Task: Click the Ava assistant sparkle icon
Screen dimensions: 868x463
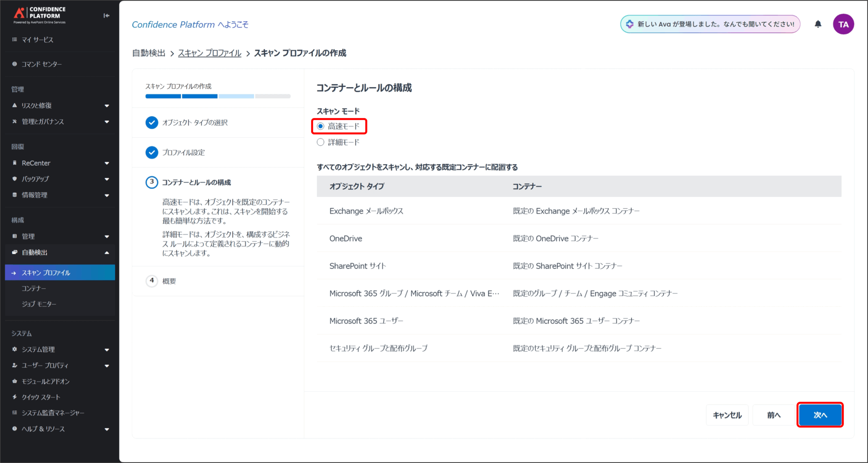Action: (630, 24)
